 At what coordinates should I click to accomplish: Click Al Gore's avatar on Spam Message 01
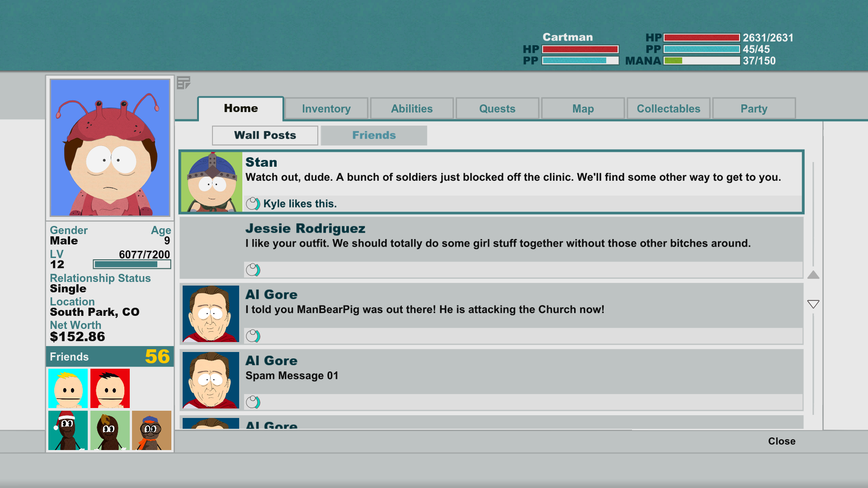[211, 380]
